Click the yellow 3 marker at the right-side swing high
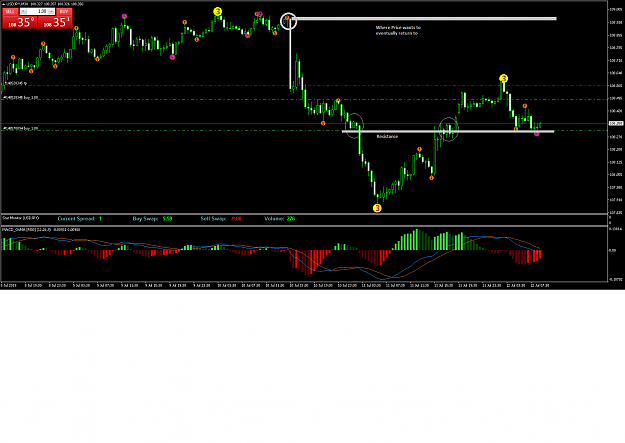 click(x=503, y=78)
